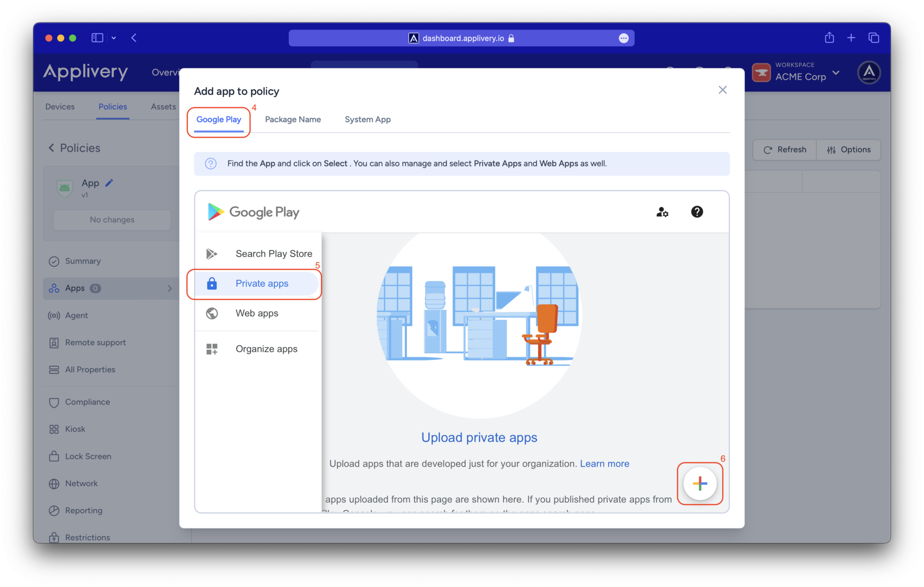Image resolution: width=924 pixels, height=587 pixels.
Task: Open Organize apps section
Action: tap(266, 349)
